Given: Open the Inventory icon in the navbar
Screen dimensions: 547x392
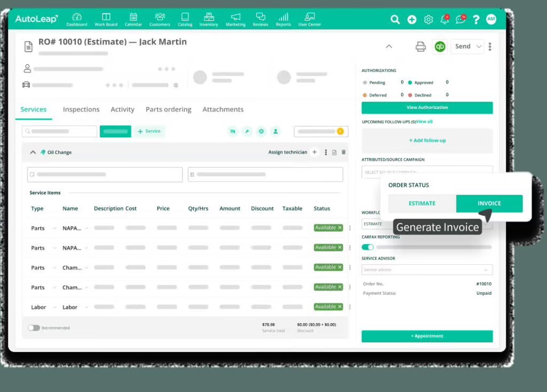Looking at the screenshot, I should (208, 18).
